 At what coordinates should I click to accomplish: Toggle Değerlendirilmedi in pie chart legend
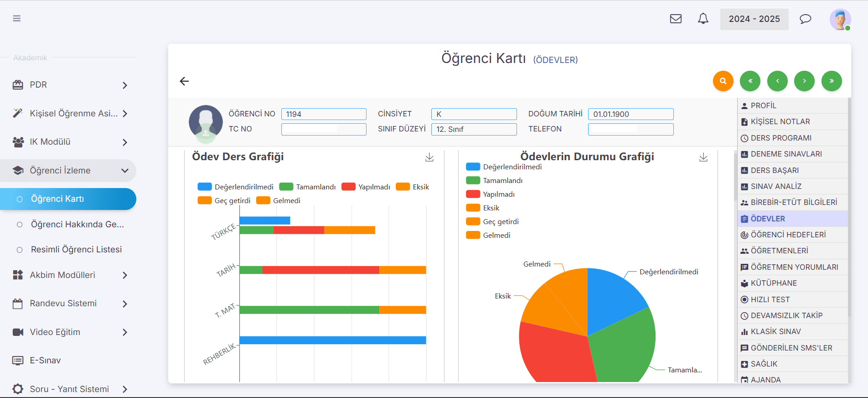click(504, 167)
